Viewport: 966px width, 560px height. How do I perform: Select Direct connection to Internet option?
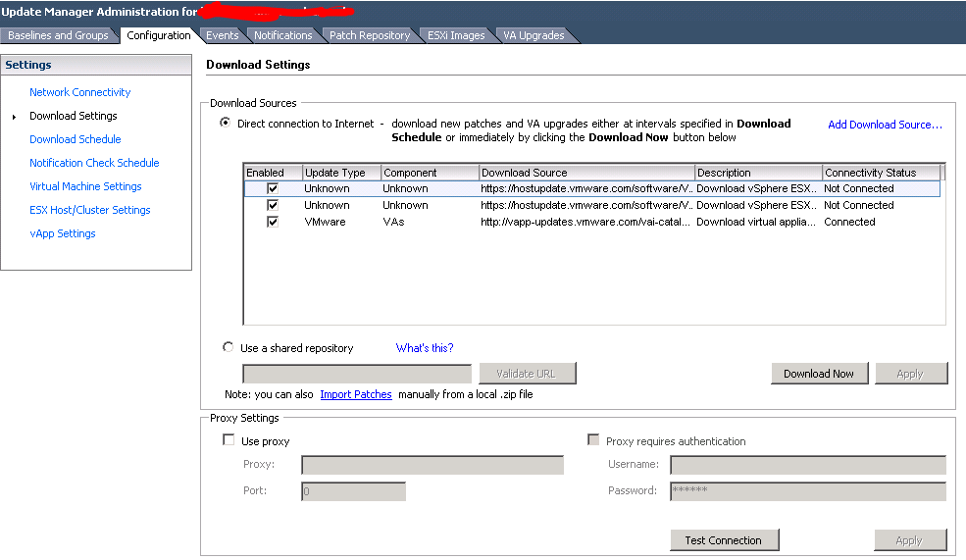227,124
